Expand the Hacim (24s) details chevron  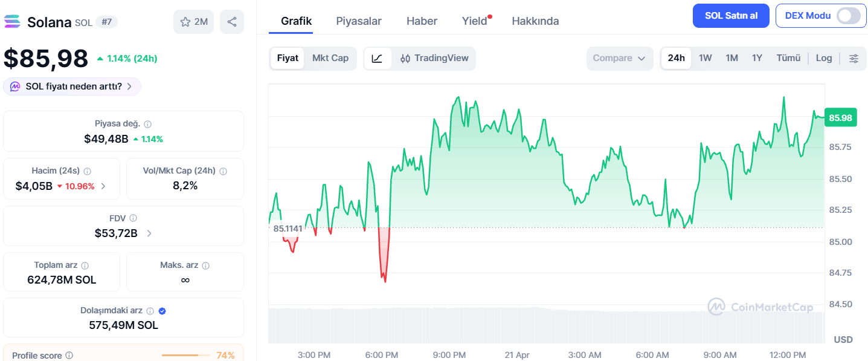(x=103, y=186)
